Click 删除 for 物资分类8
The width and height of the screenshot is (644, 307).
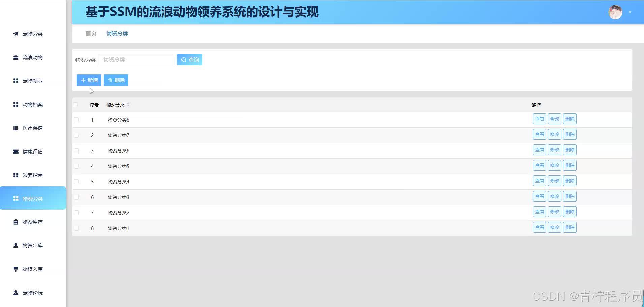pyautogui.click(x=570, y=119)
